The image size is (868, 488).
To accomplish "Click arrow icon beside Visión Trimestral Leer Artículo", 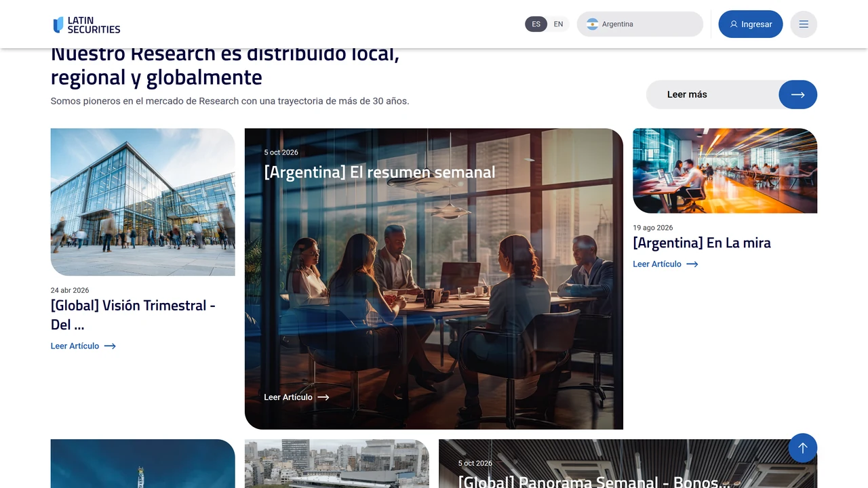I will [110, 346].
